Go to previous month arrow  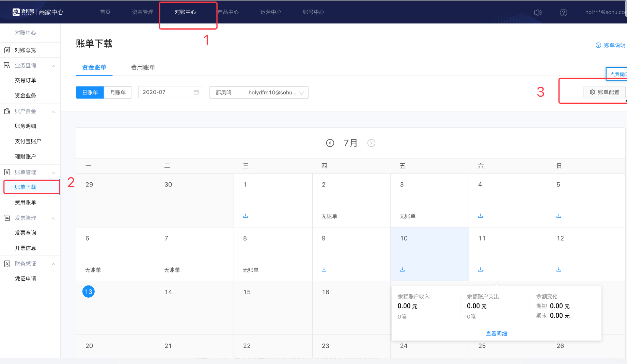pyautogui.click(x=330, y=143)
